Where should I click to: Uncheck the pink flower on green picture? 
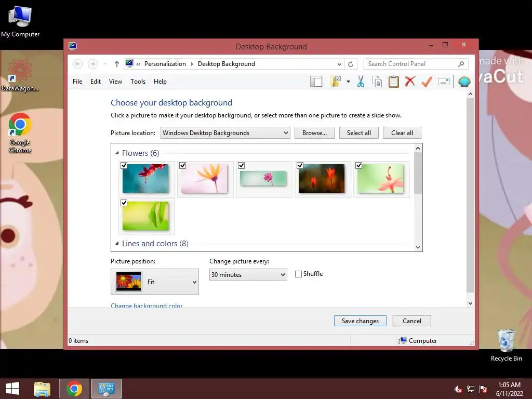(x=359, y=165)
